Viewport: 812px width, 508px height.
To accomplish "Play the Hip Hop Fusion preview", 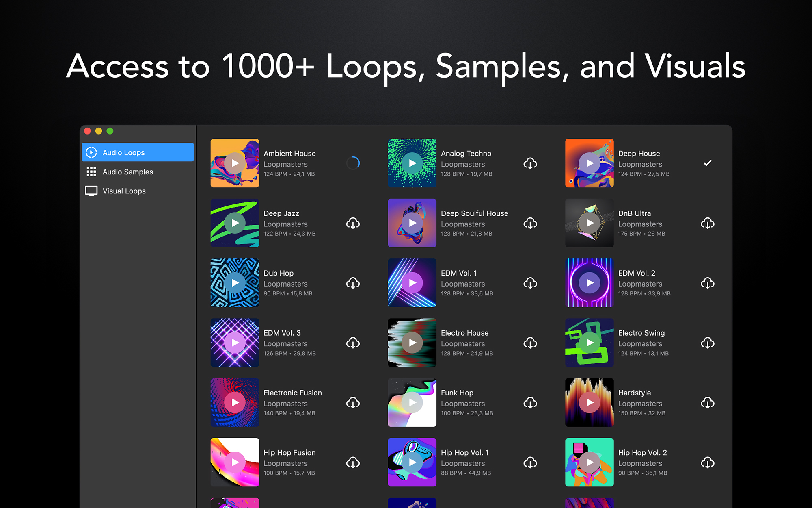I will [235, 462].
